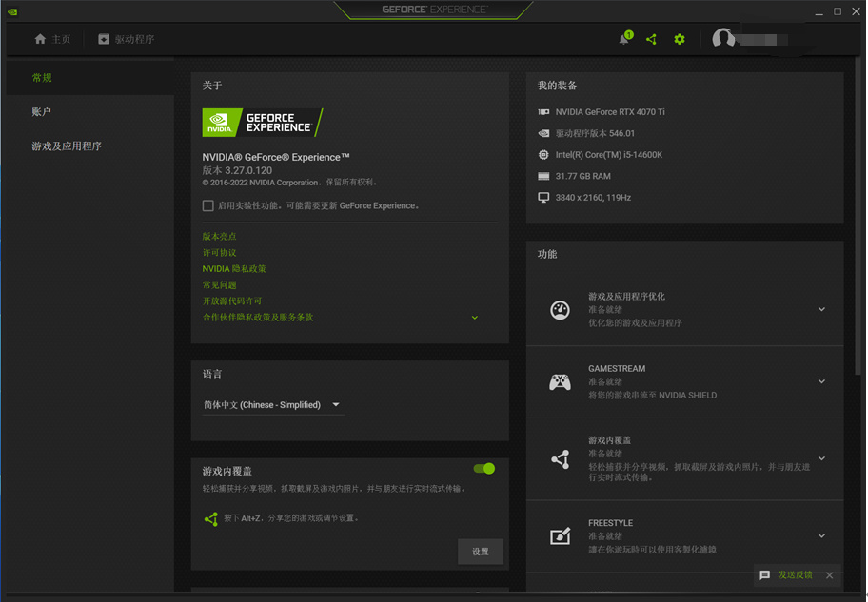Click the share icon for 游戏内覆盖 feature
The height and width of the screenshot is (602, 868).
point(561,458)
